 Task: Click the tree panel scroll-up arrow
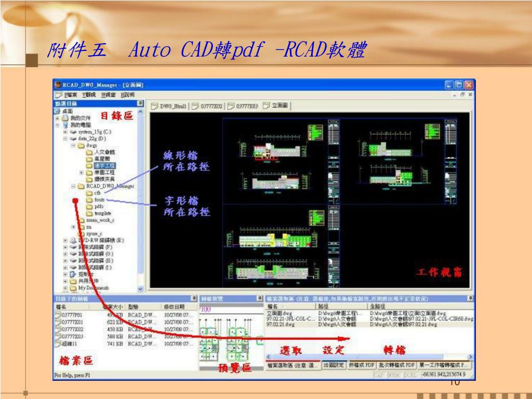[x=141, y=112]
